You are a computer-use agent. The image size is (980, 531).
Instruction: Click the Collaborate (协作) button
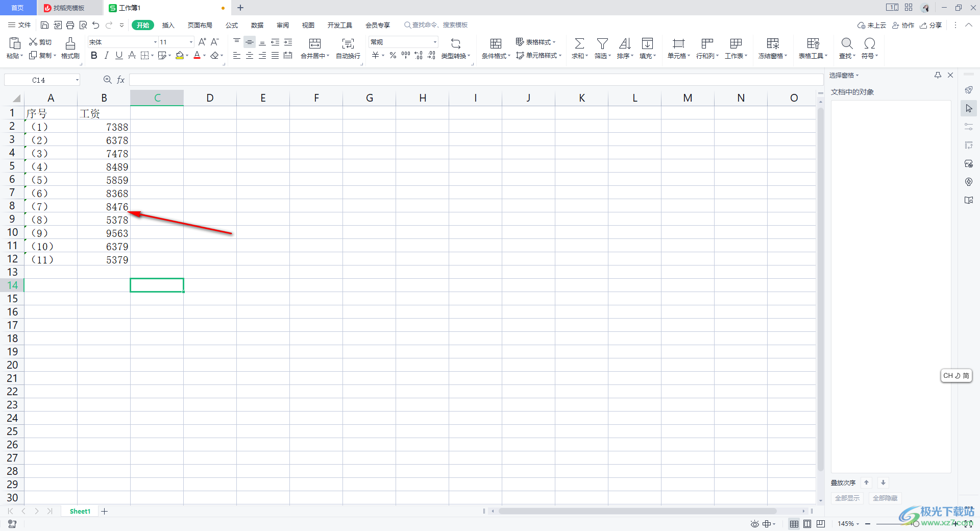[x=903, y=25]
